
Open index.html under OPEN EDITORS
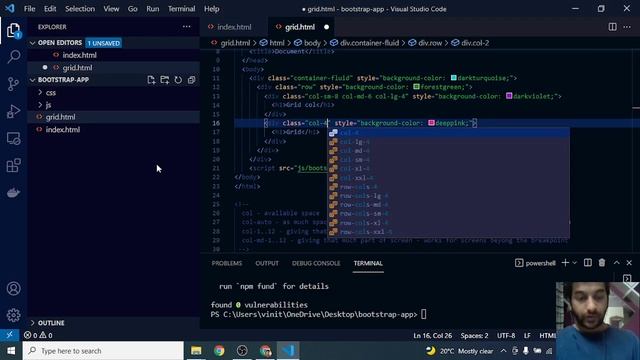tap(80, 55)
